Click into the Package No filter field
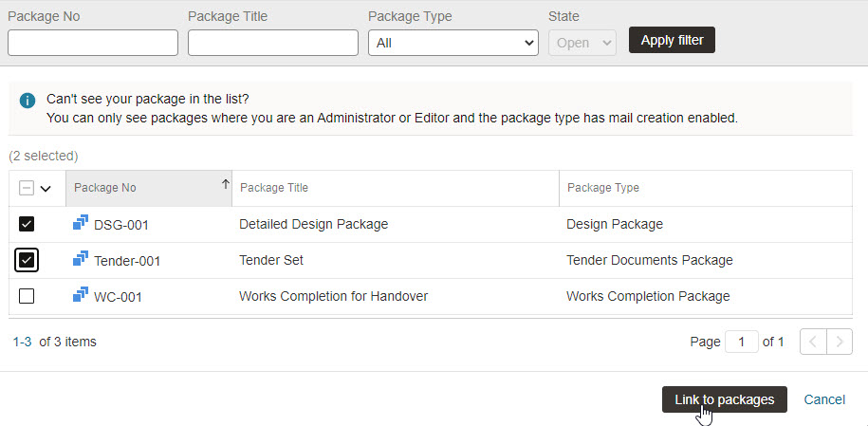The height and width of the screenshot is (426, 868). point(93,43)
